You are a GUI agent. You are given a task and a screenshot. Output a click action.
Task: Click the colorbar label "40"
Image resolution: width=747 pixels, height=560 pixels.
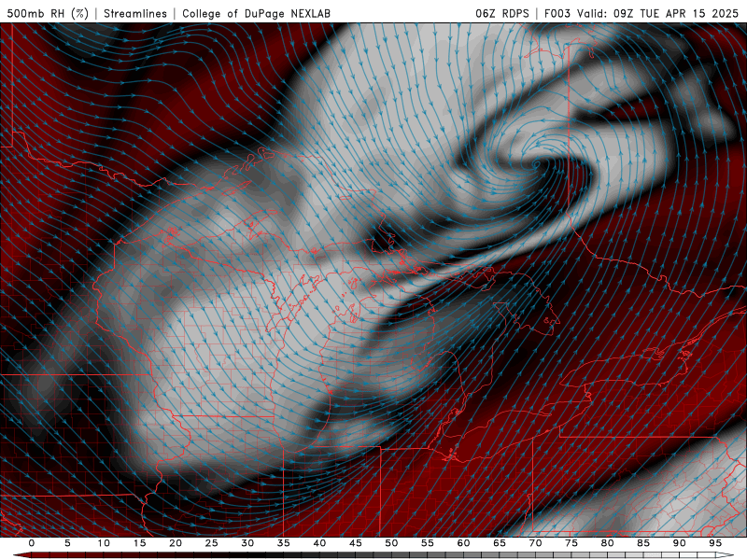tap(319, 543)
